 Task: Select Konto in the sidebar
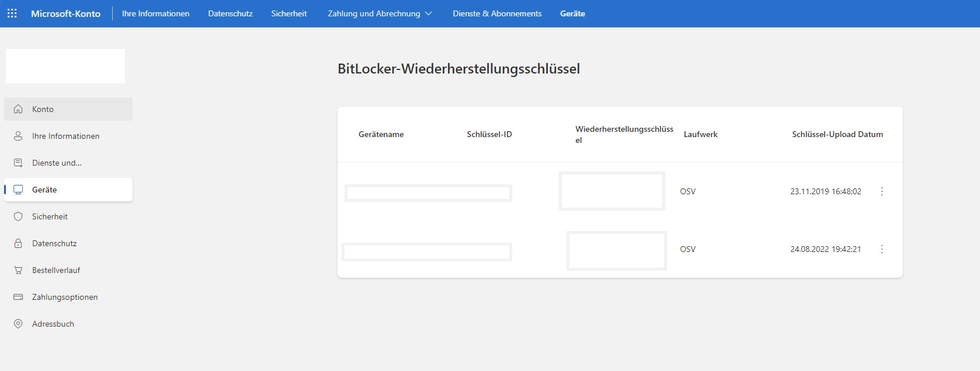click(x=68, y=109)
